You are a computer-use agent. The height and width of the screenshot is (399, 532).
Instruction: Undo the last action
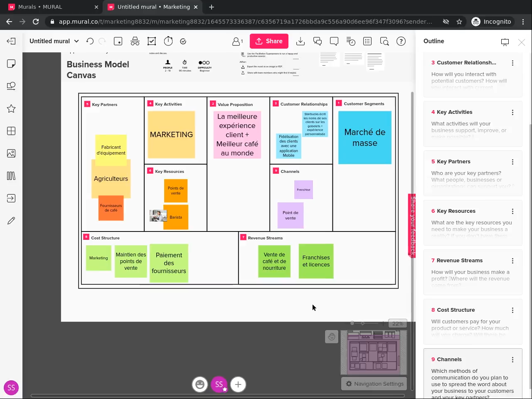click(x=90, y=41)
